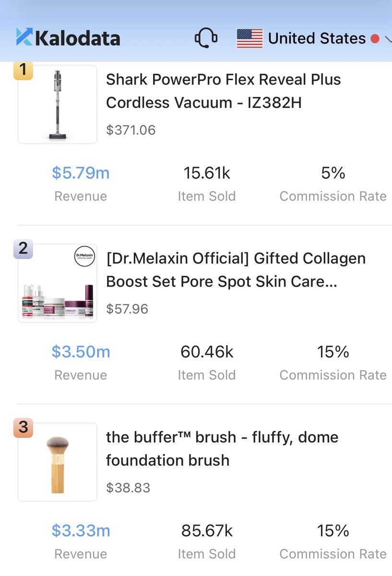Click the rank 3 badge
The width and height of the screenshot is (392, 576).
[x=23, y=428]
